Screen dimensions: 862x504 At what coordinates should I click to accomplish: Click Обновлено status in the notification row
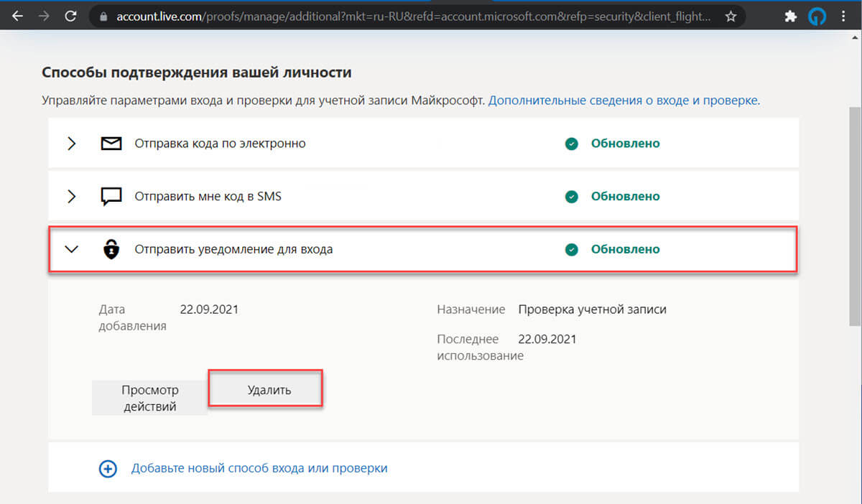coord(625,250)
